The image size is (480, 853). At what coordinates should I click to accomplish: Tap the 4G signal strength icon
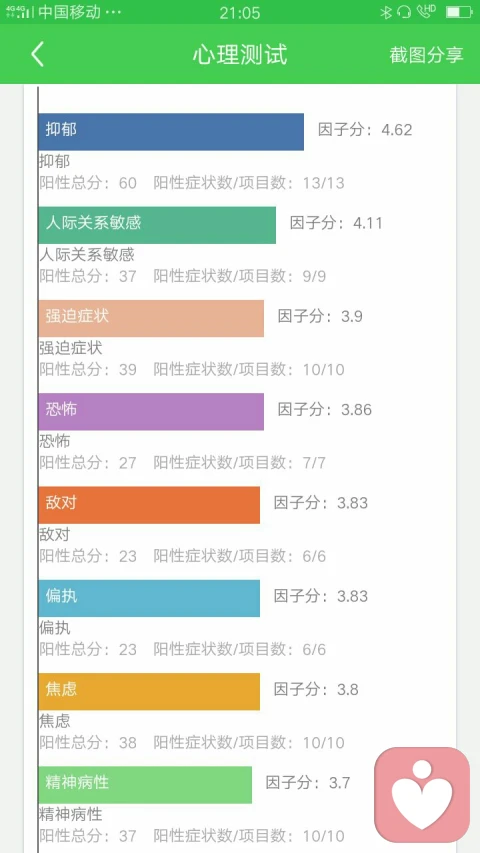click(19, 12)
